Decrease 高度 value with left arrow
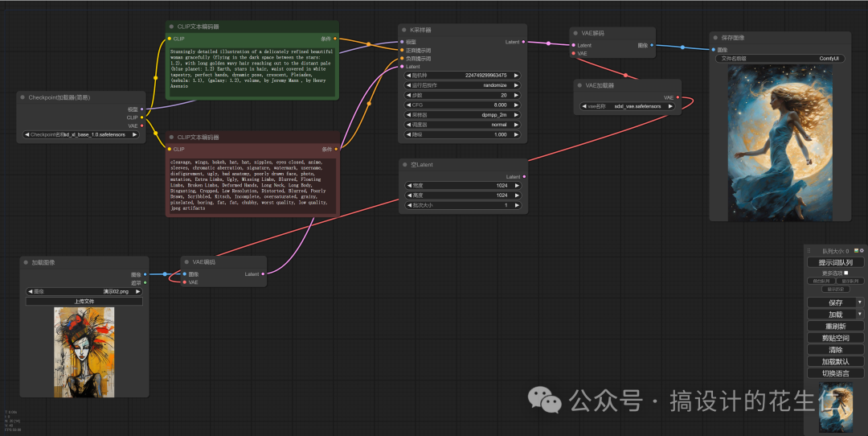The image size is (868, 436). click(x=408, y=195)
